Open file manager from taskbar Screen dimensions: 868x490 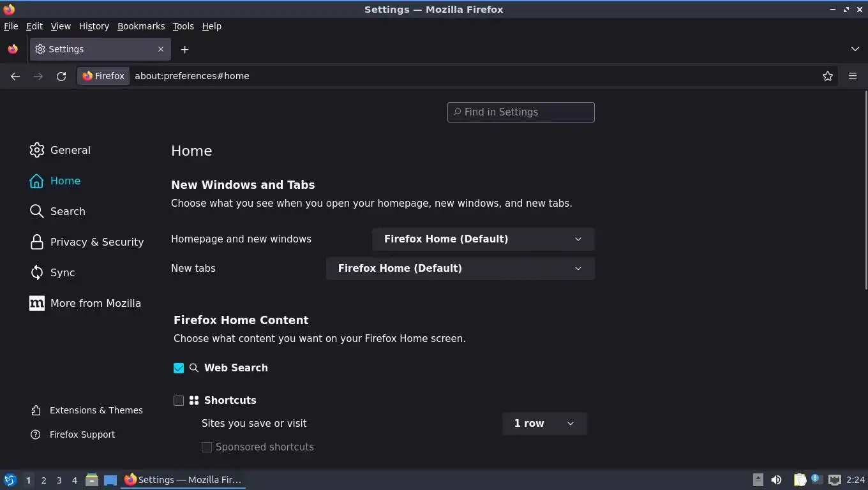pos(92,480)
